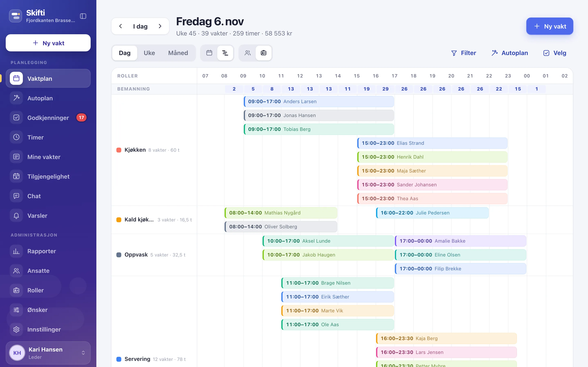Open Godkjenninger in sidebar

point(48,118)
